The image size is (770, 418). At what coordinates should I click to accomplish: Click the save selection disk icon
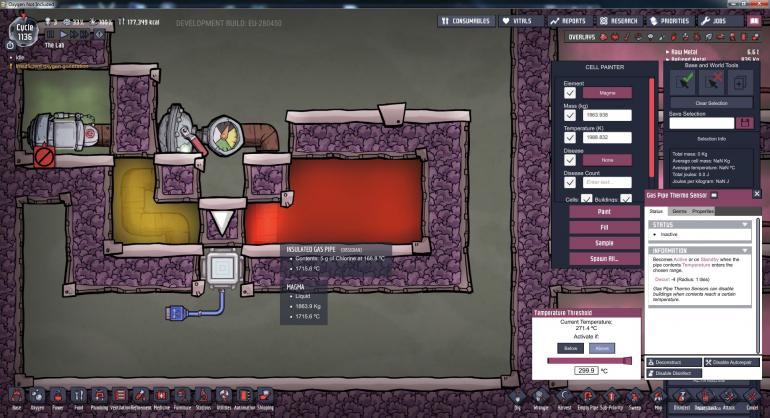pyautogui.click(x=744, y=123)
